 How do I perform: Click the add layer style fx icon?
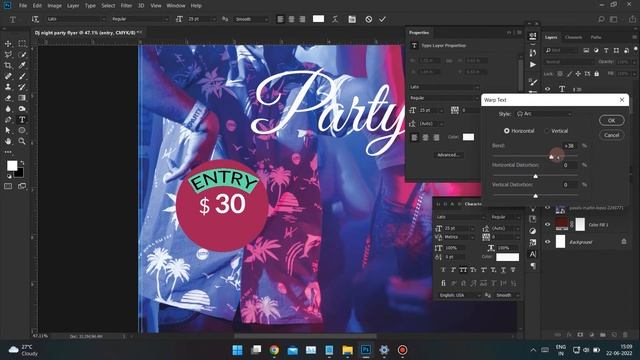569,335
